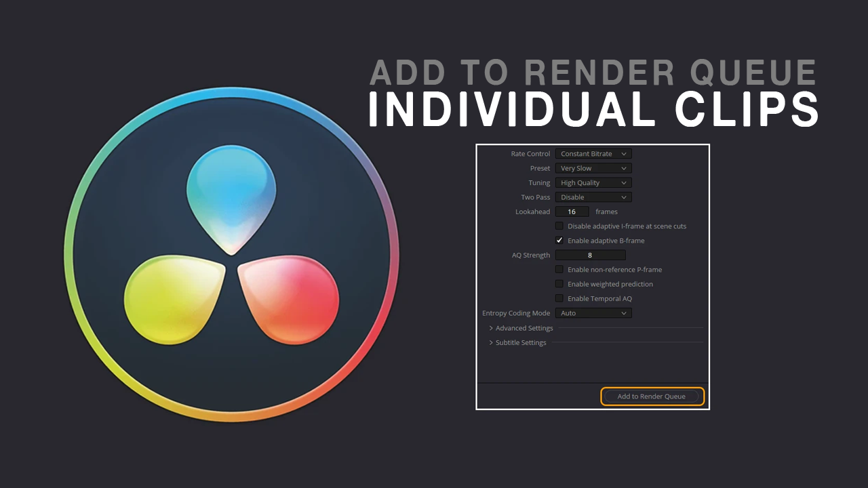Click the 'frames' unit text
Image resolution: width=868 pixels, height=488 pixels.
[606, 211]
